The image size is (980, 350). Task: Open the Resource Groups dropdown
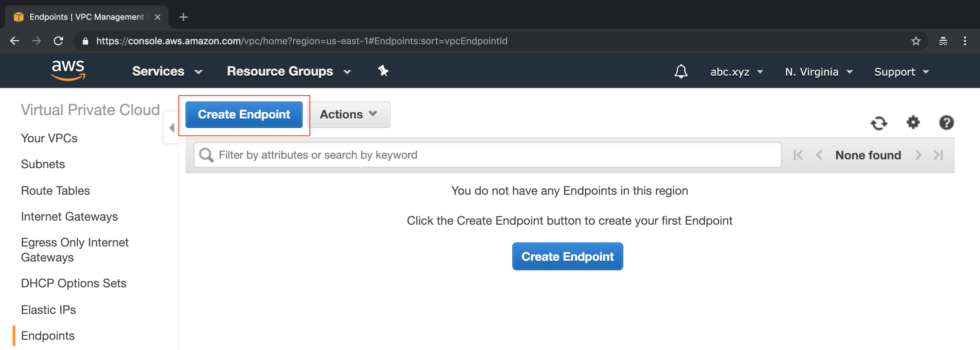(288, 71)
